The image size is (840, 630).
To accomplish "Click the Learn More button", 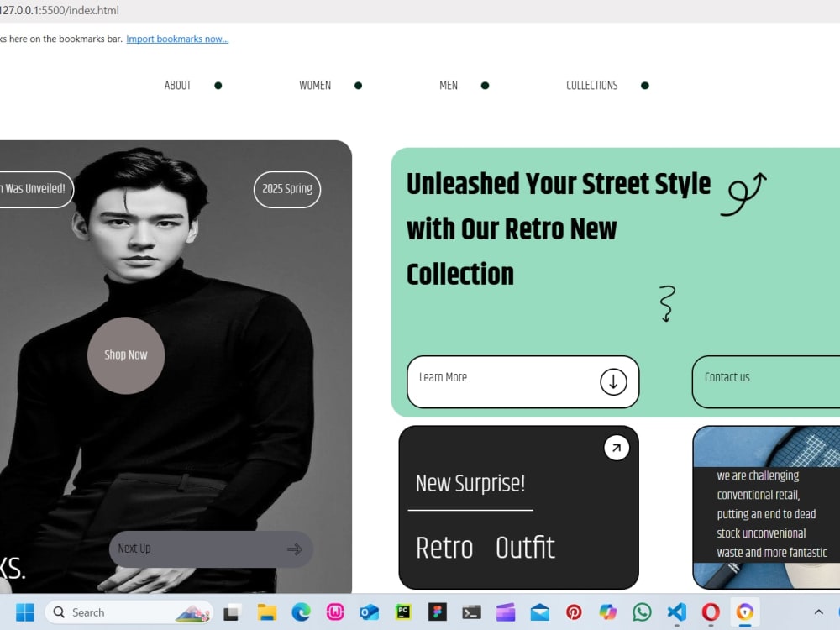I will pyautogui.click(x=522, y=382).
